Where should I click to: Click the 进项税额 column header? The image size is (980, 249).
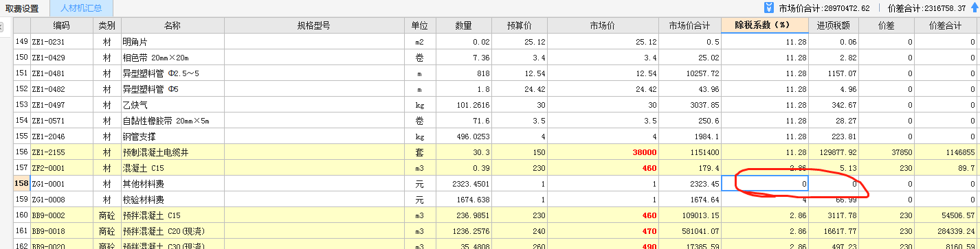[834, 25]
